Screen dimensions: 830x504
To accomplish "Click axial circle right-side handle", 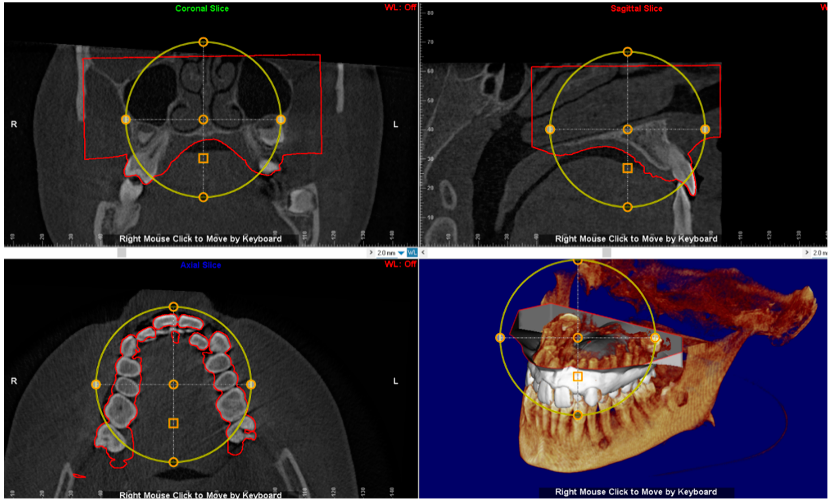I will pos(251,384).
